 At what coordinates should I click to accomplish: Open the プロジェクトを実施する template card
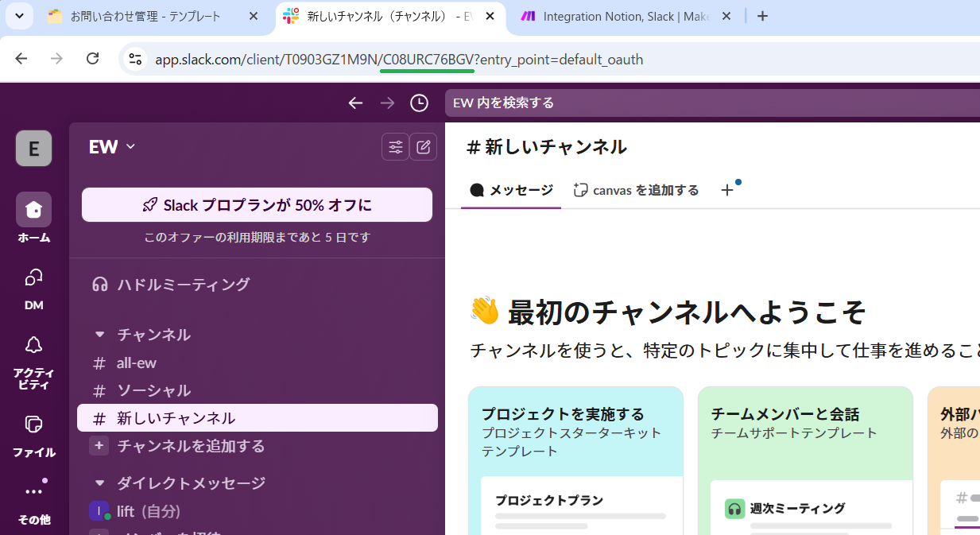click(576, 461)
